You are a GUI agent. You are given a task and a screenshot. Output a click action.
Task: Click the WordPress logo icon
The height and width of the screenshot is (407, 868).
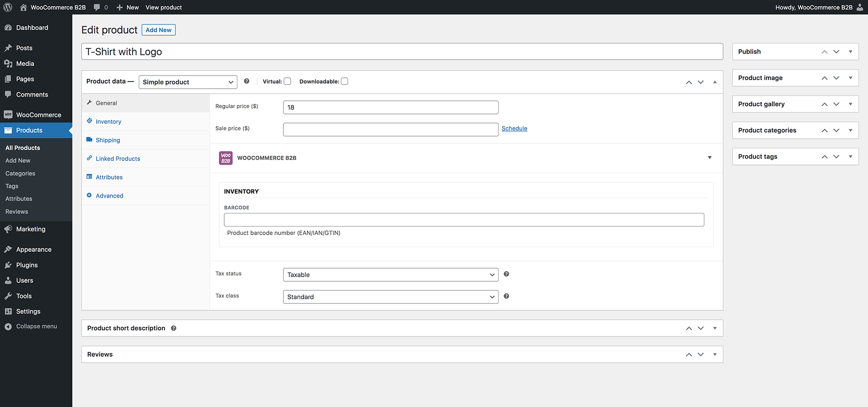pyautogui.click(x=8, y=7)
